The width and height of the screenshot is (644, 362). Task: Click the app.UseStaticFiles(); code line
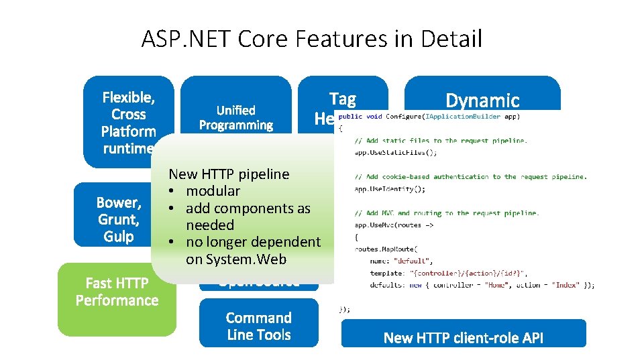click(x=396, y=153)
